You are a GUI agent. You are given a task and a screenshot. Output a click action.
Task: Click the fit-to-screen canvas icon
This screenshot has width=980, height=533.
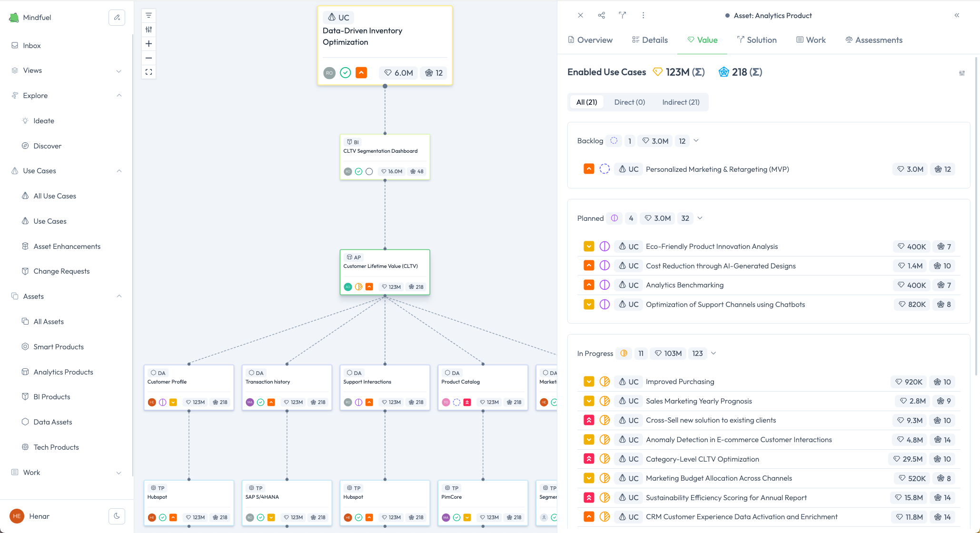point(148,72)
